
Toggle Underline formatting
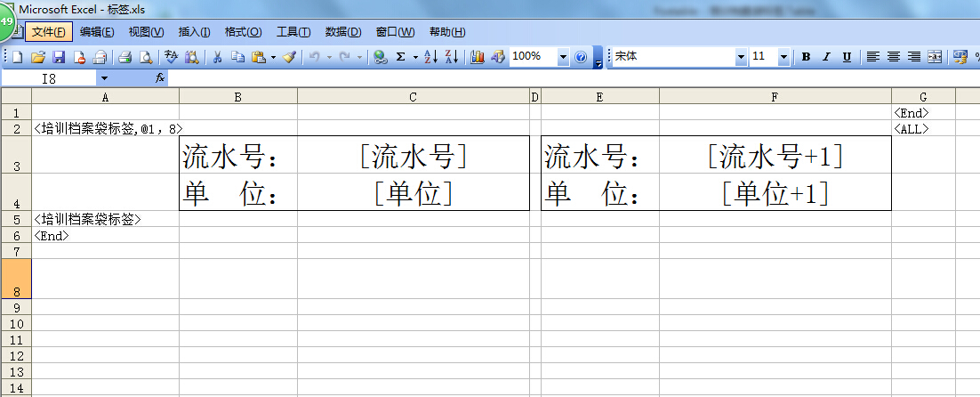[847, 57]
